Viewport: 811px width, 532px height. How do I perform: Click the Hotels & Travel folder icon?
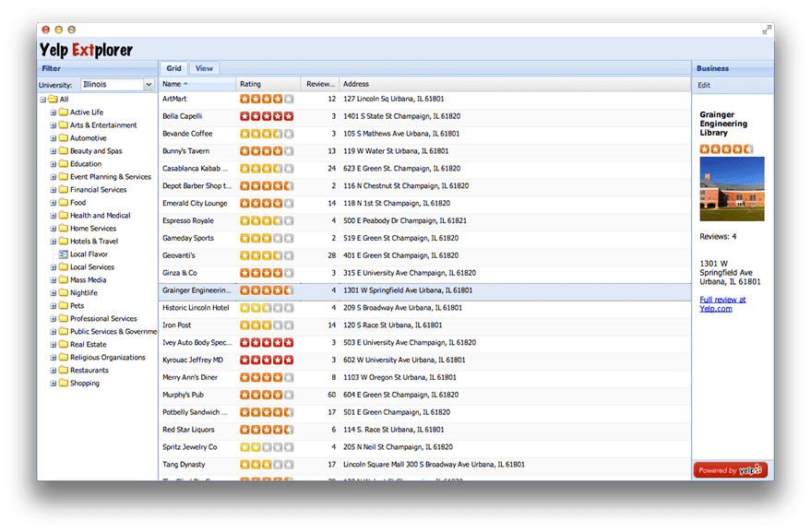point(63,241)
